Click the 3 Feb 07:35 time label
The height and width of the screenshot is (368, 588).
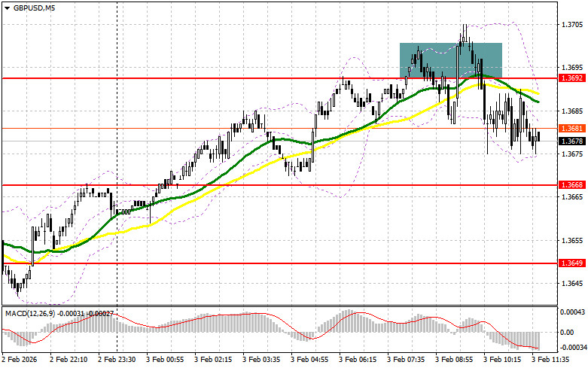pyautogui.click(x=404, y=361)
